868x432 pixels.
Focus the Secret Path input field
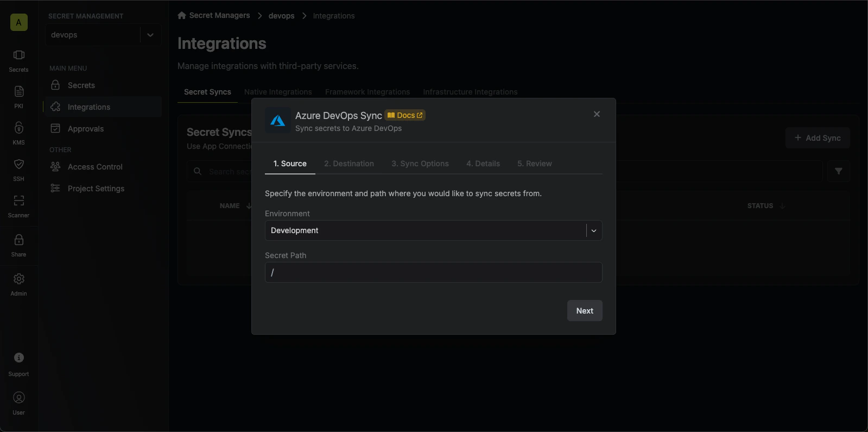click(x=433, y=272)
